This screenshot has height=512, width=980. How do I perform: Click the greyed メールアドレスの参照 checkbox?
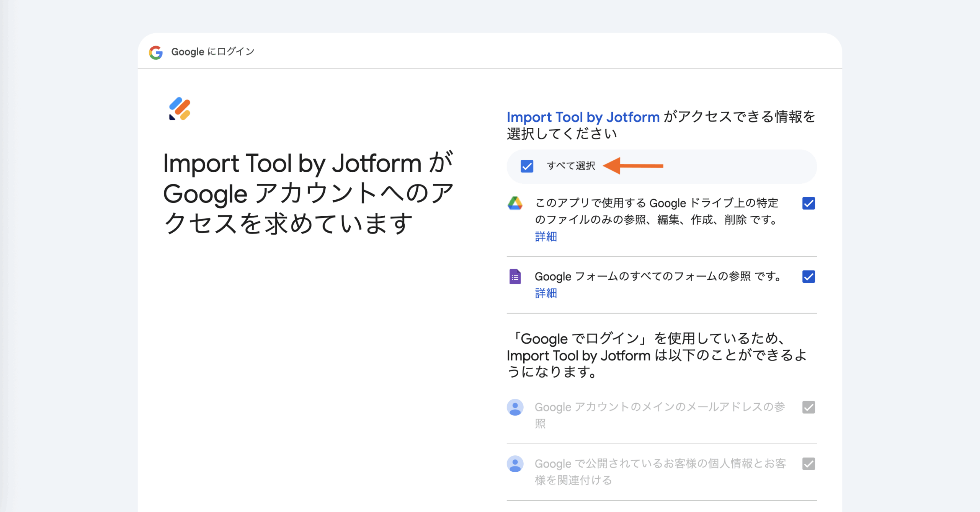click(808, 407)
